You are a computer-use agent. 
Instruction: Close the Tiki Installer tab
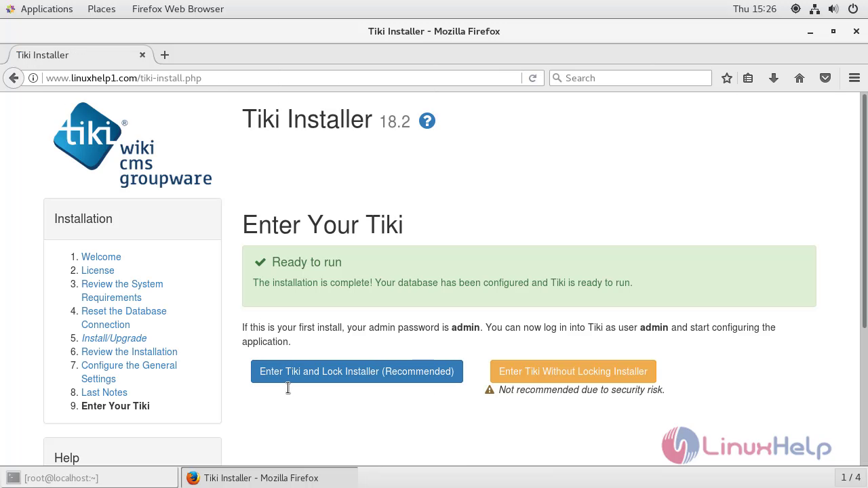pyautogui.click(x=142, y=55)
